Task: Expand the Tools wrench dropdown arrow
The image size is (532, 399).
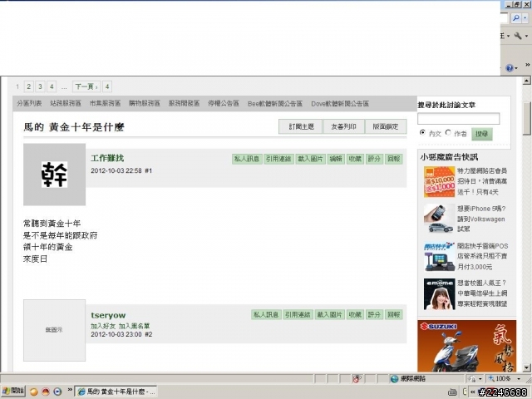Action: coord(526,36)
